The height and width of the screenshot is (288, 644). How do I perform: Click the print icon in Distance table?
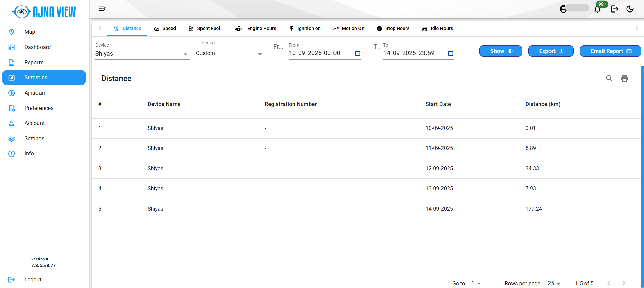click(624, 79)
